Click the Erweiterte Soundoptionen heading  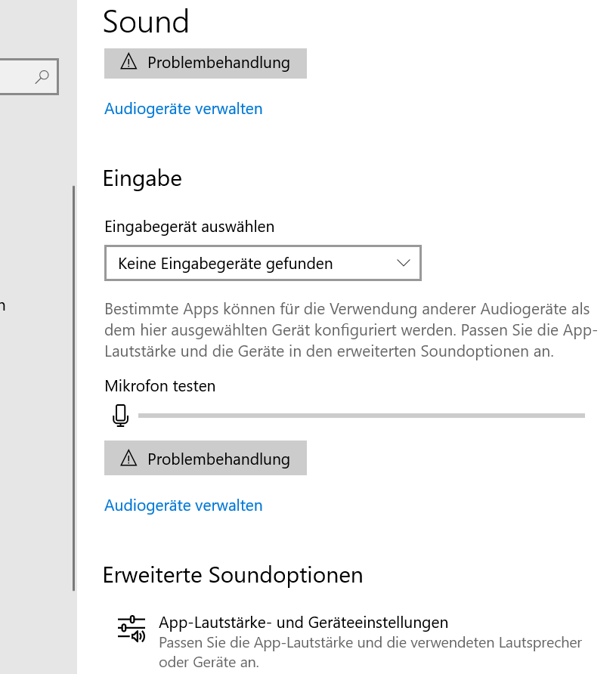[233, 575]
